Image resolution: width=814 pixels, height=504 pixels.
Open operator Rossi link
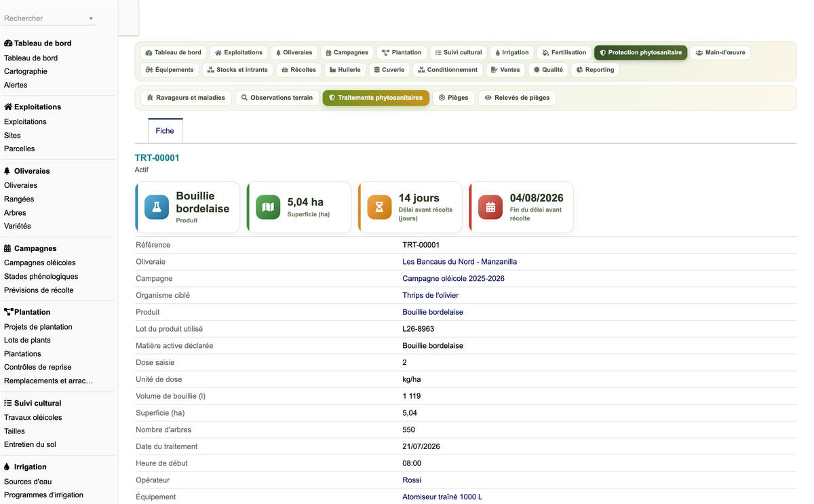click(412, 480)
